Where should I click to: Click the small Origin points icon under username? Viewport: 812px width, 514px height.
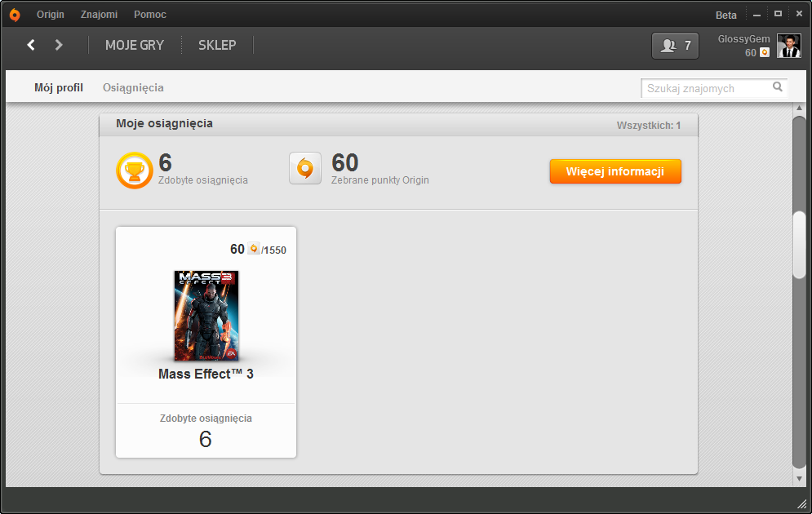pos(765,52)
